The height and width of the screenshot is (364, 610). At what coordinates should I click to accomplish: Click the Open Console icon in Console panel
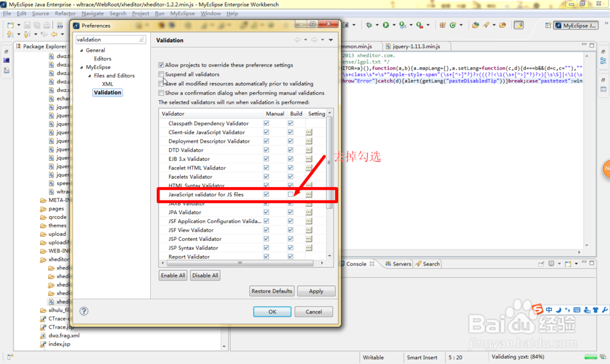pyautogui.click(x=568, y=263)
